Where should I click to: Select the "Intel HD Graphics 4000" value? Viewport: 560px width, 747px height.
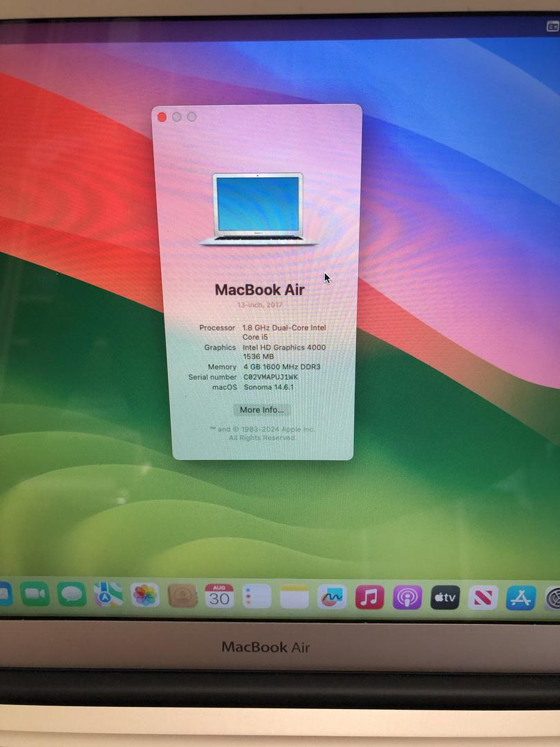pos(284,347)
